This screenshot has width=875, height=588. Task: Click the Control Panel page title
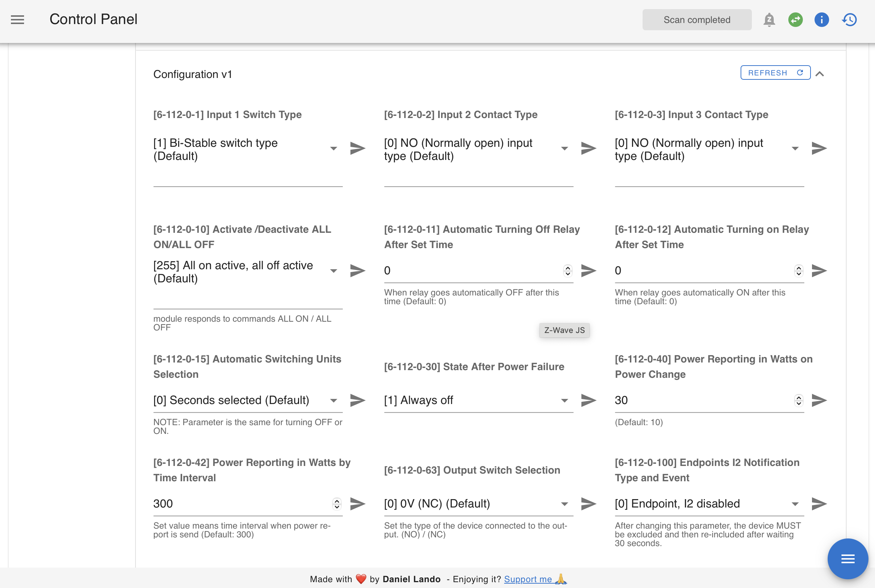click(x=93, y=20)
